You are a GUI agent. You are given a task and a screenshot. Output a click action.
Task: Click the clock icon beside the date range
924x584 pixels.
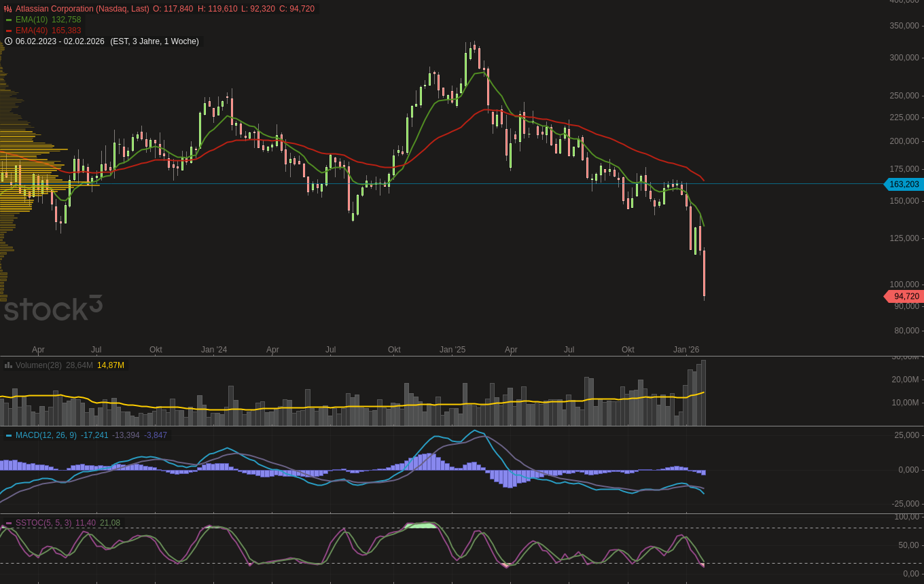point(8,41)
